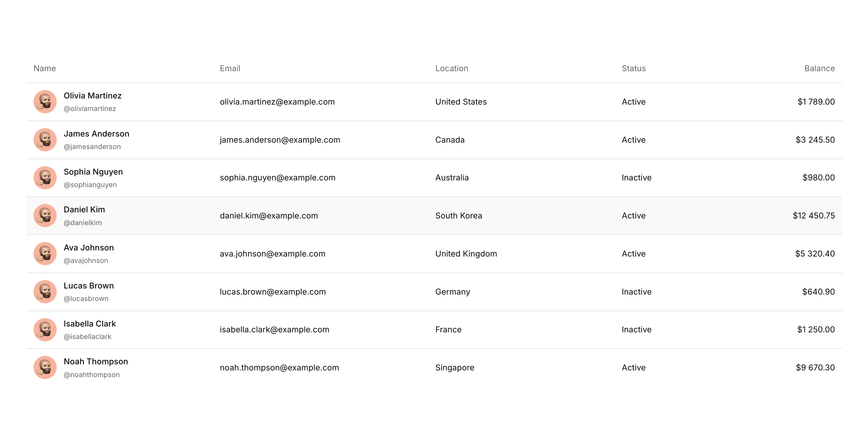Select the Isabella Clark name text

pos(90,324)
